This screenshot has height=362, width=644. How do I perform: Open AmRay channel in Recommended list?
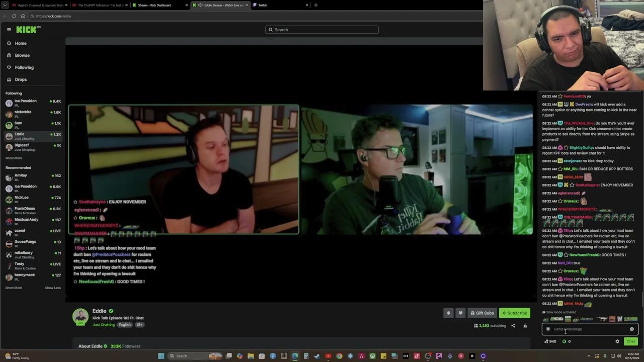[33, 177]
